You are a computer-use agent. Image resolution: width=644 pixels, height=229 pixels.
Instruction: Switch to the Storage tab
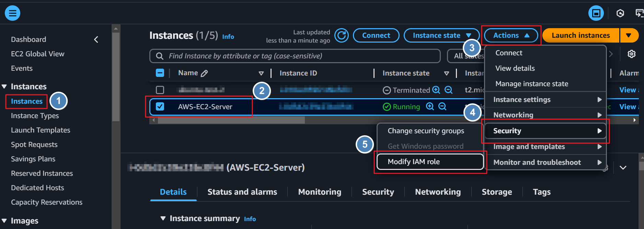click(x=497, y=192)
